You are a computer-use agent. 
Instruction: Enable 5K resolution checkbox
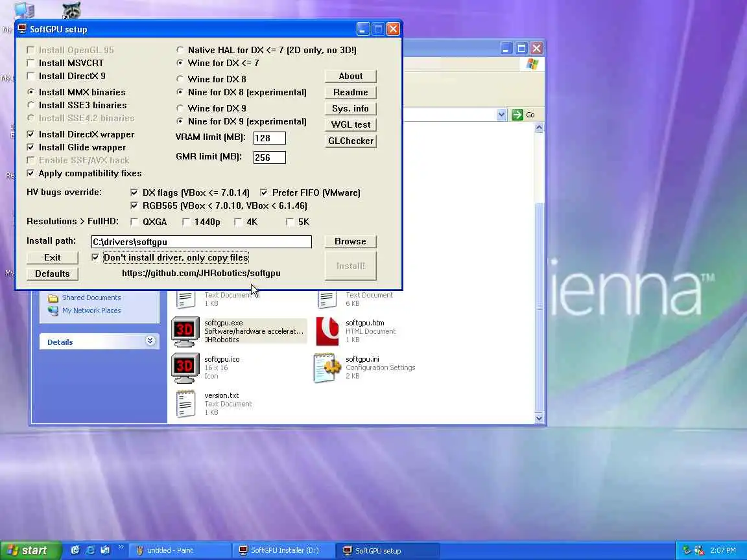[x=290, y=222]
